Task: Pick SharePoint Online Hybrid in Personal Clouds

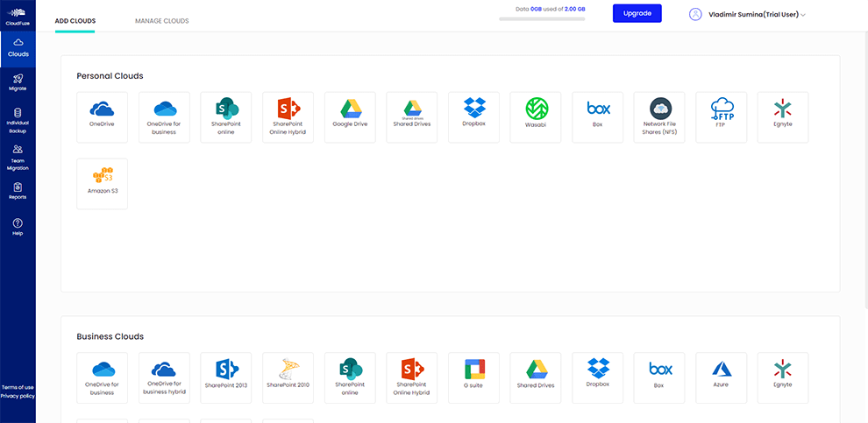Action: (x=288, y=117)
